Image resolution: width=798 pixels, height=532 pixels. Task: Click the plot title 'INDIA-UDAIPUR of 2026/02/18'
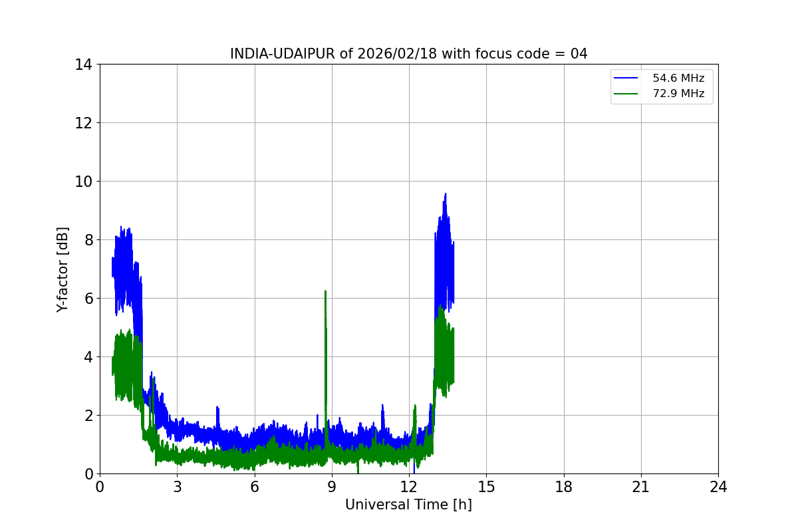[x=408, y=54]
